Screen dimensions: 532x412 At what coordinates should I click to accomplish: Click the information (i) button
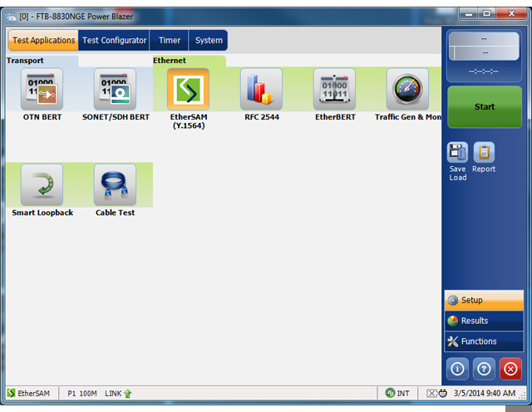click(457, 369)
